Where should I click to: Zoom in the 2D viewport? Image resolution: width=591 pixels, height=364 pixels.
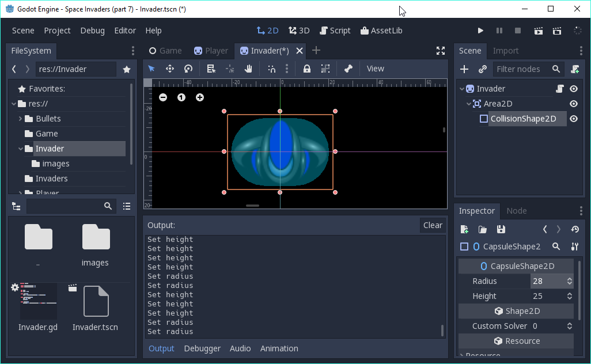pos(200,97)
